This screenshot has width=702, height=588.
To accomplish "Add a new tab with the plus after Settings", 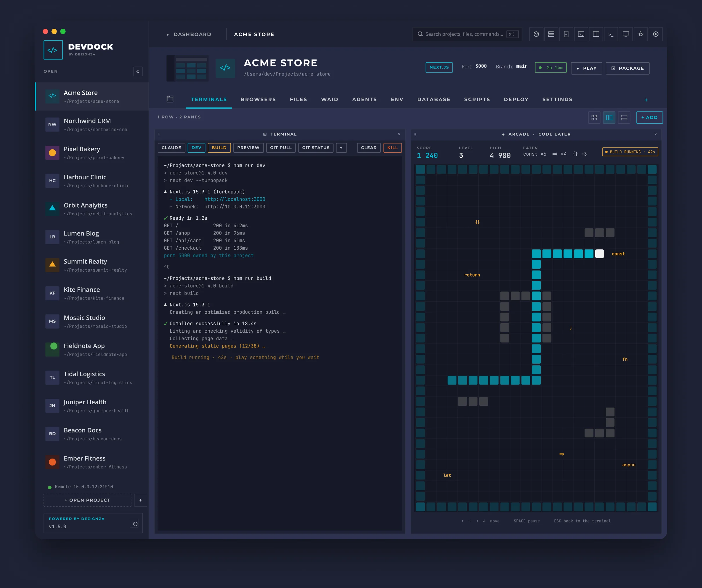I will pyautogui.click(x=646, y=100).
